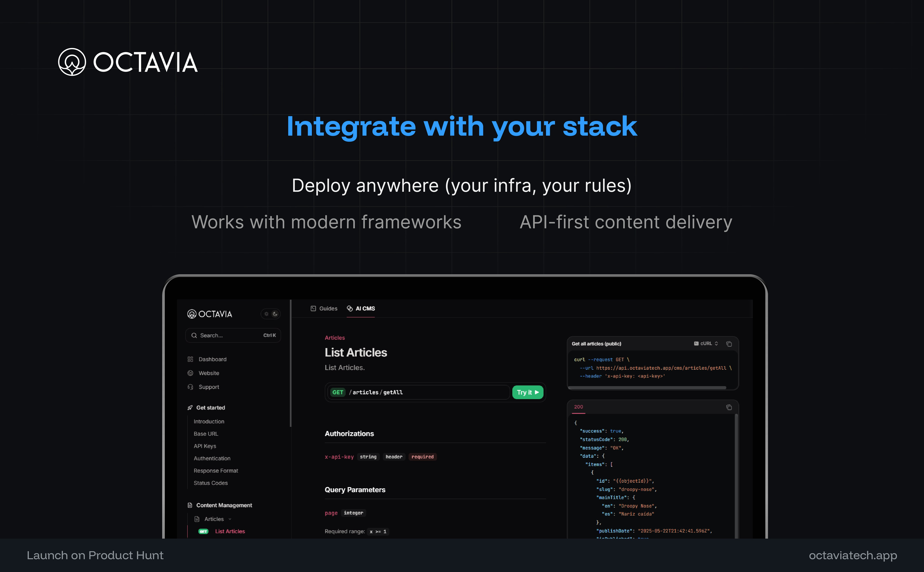Click the Content Management document icon
Screen dimensions: 924x572
point(190,505)
